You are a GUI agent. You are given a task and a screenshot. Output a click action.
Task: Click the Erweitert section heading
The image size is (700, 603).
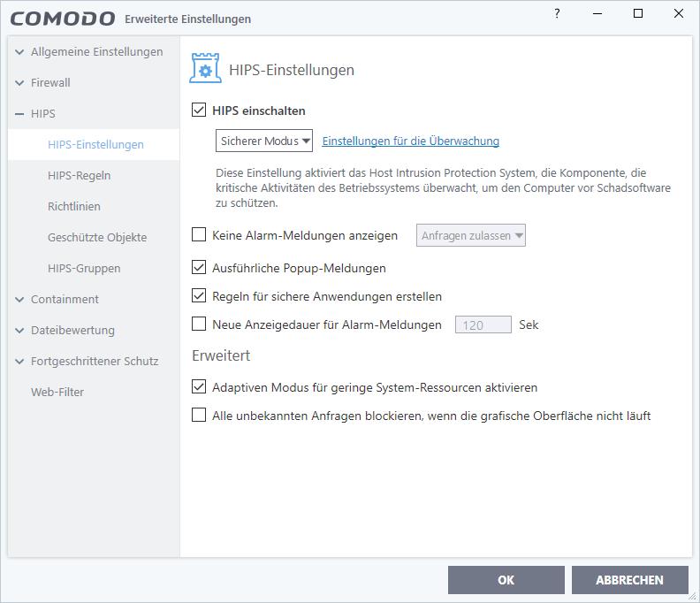pyautogui.click(x=221, y=355)
